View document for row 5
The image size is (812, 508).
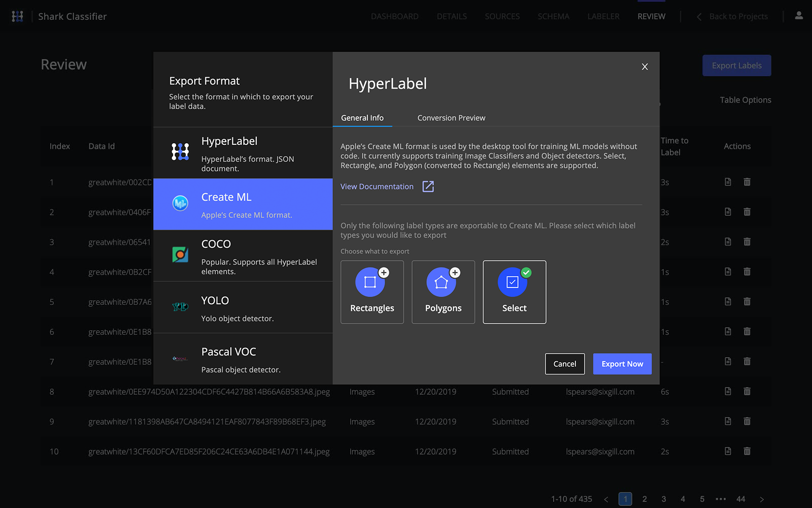tap(728, 302)
